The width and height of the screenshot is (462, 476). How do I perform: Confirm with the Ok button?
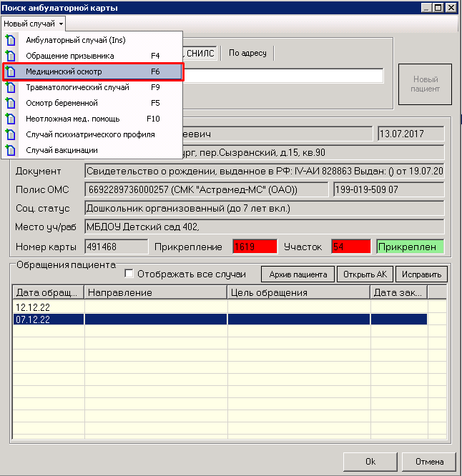coord(370,461)
